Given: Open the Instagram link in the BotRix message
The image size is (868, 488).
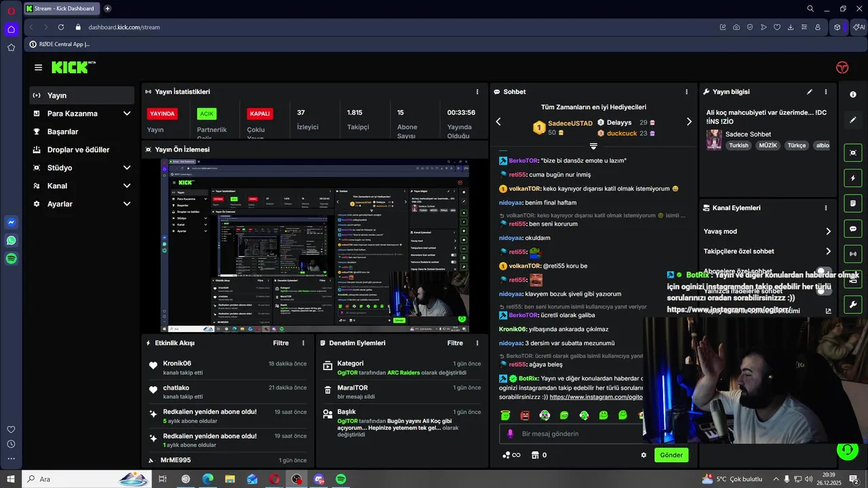Looking at the screenshot, I should pyautogui.click(x=595, y=397).
